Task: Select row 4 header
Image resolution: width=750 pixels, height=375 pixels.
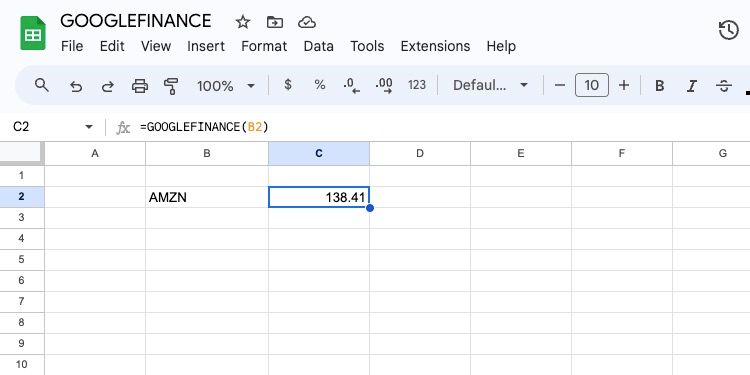Action: pos(22,239)
